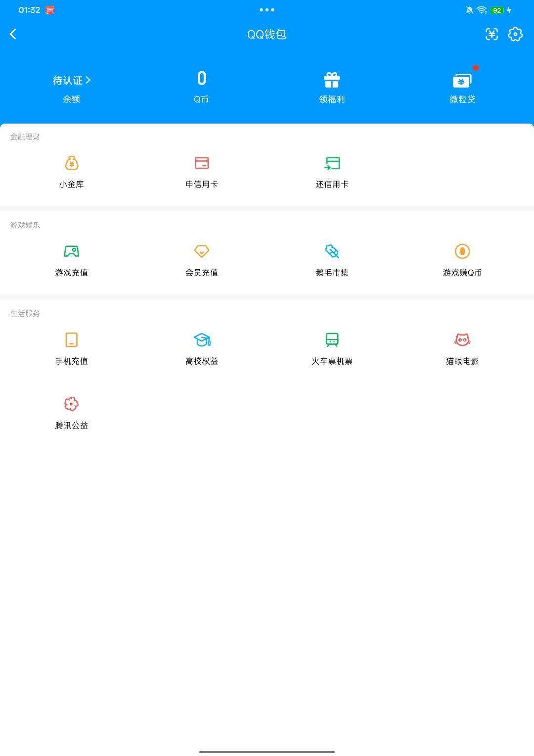Open the Q币 balance showing 0
534x756 pixels.
tap(202, 79)
